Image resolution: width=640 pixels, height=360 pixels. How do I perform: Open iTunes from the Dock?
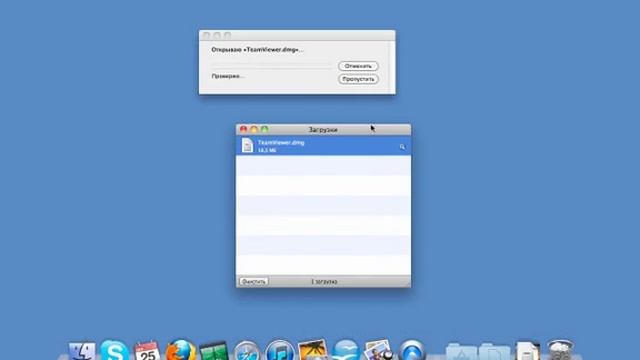[280, 350]
